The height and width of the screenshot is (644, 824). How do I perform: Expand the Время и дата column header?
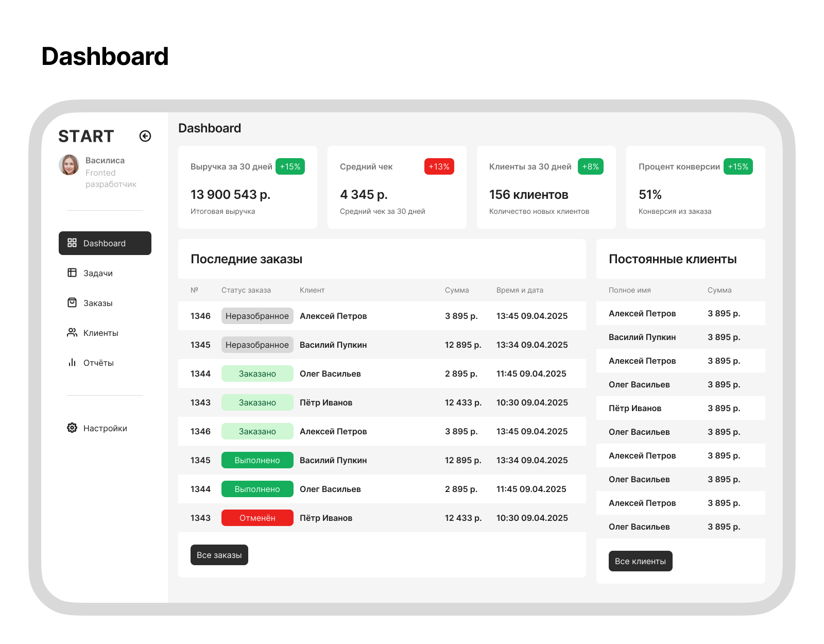click(x=520, y=290)
